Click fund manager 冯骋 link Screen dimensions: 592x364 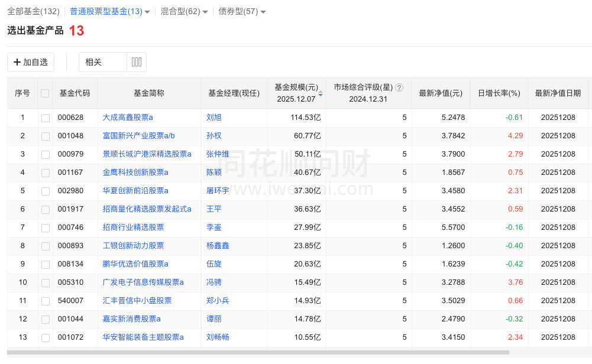click(x=213, y=282)
